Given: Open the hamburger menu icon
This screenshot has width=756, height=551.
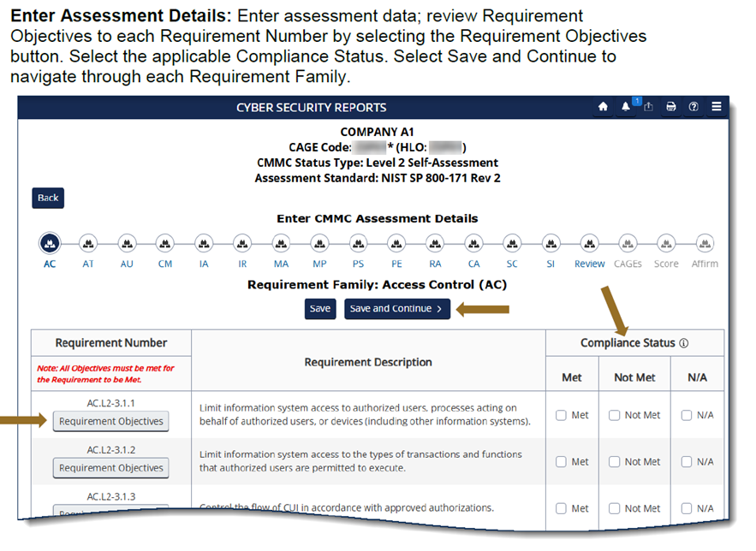Looking at the screenshot, I should [x=717, y=106].
